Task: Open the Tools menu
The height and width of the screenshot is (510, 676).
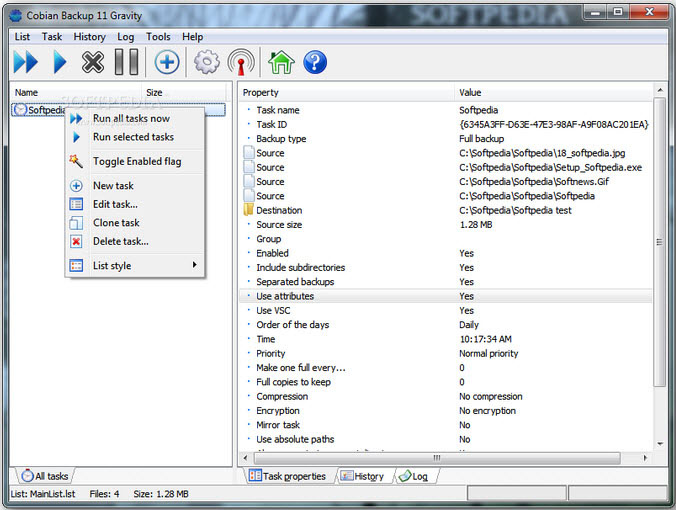Action: click(158, 37)
